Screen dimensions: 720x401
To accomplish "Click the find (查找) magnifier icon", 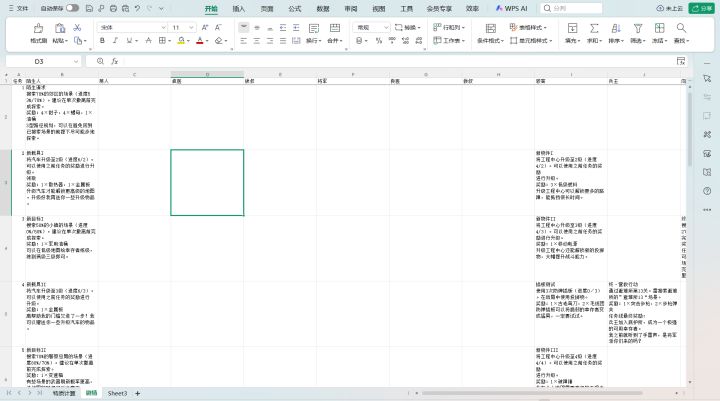I will point(681,28).
